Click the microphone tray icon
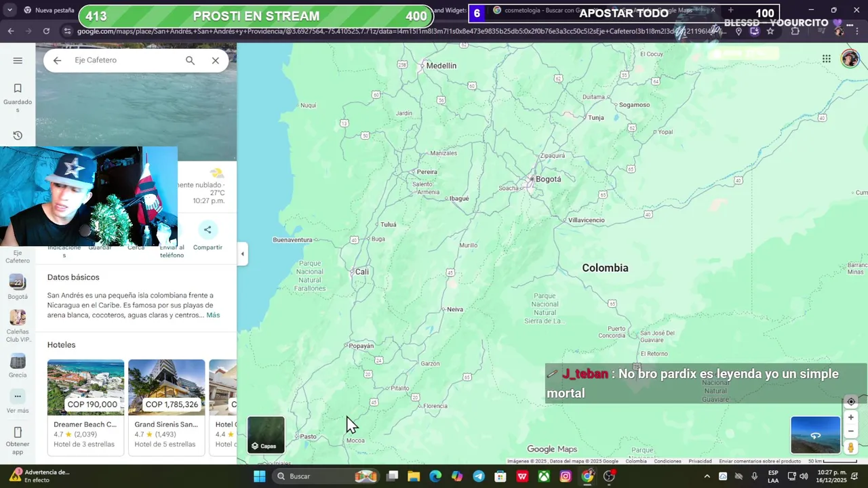 pyautogui.click(x=754, y=476)
